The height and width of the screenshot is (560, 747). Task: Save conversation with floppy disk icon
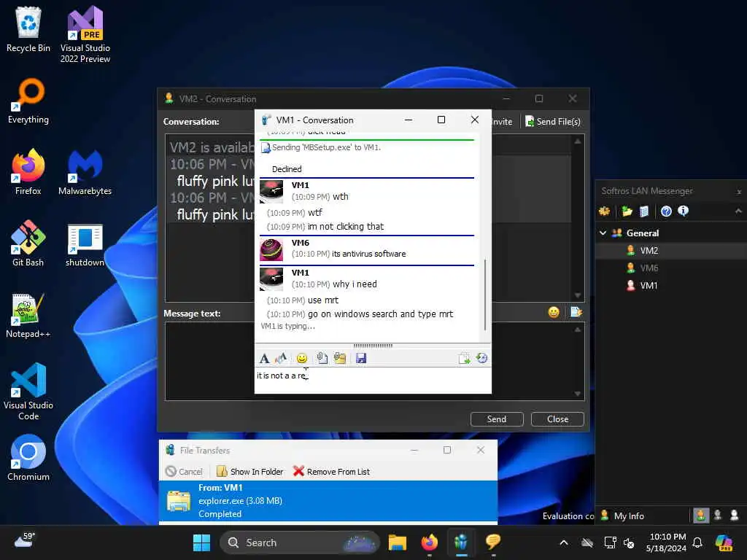coord(361,358)
